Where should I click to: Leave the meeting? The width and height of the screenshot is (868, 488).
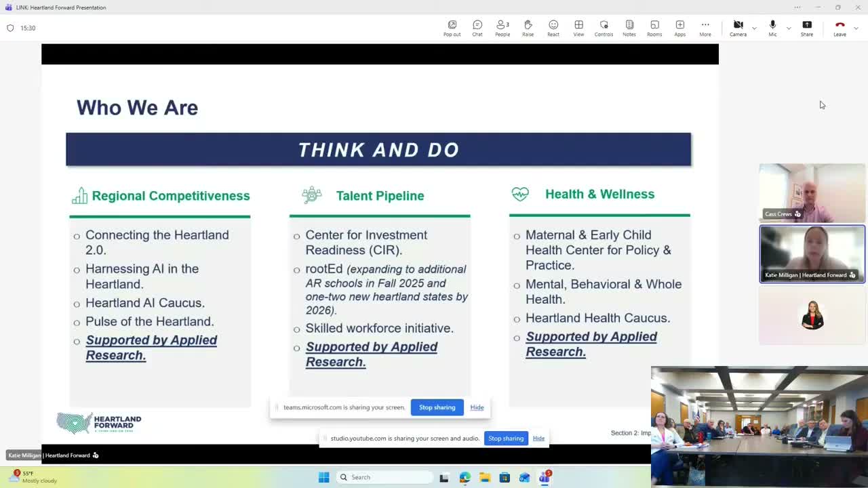tap(840, 28)
